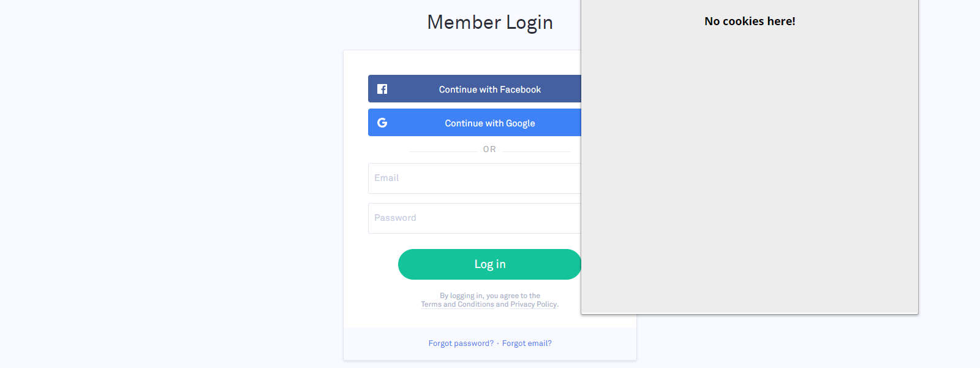Image resolution: width=980 pixels, height=368 pixels.
Task: Click the No cookies here! message
Action: coord(750,21)
